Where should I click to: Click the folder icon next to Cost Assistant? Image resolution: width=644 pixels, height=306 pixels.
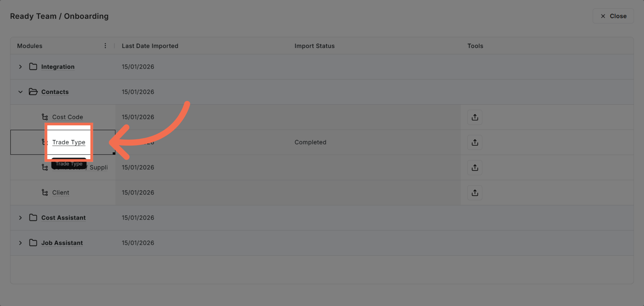click(x=33, y=218)
